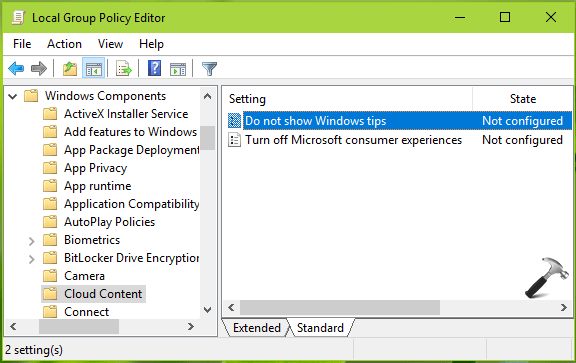Close the Local Group Policy Editor window
Screen dimensions: 576x363
pos(551,17)
